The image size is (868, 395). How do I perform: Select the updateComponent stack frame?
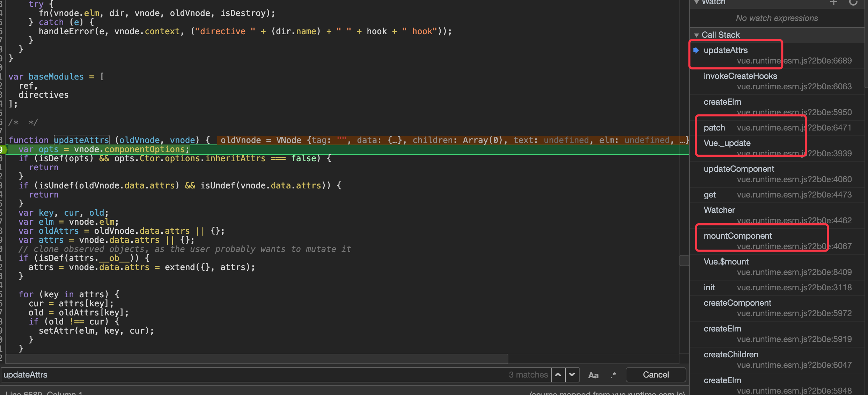739,169
